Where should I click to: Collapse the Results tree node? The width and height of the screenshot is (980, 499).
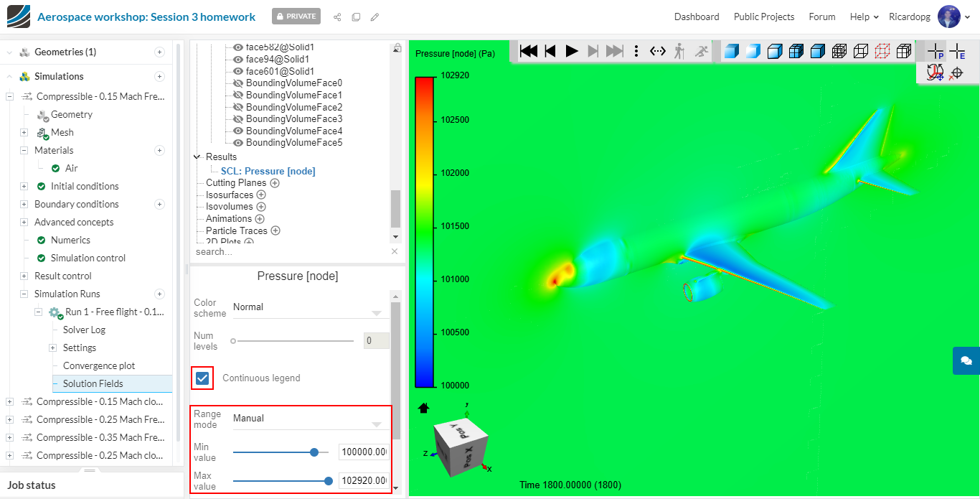tap(197, 157)
